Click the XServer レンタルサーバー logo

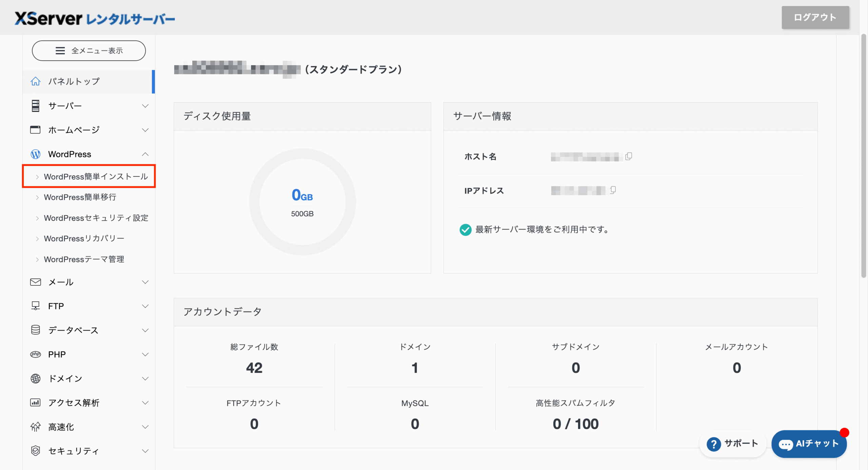pyautogui.click(x=95, y=18)
